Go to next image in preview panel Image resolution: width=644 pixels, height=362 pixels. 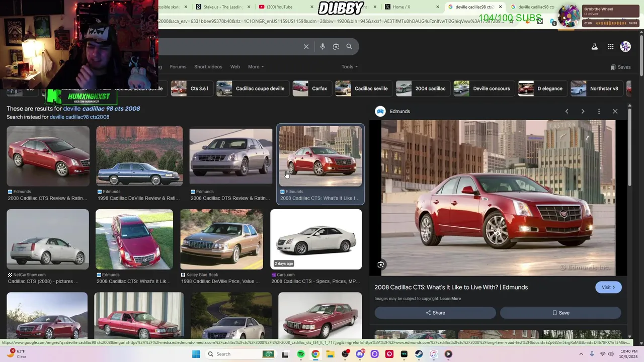click(583, 111)
